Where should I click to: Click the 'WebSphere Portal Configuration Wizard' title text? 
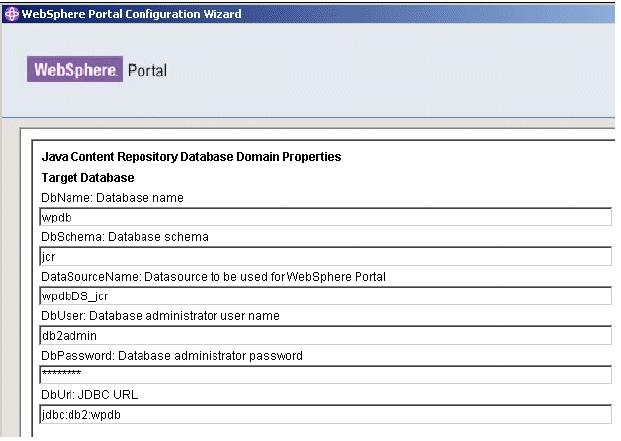(131, 14)
